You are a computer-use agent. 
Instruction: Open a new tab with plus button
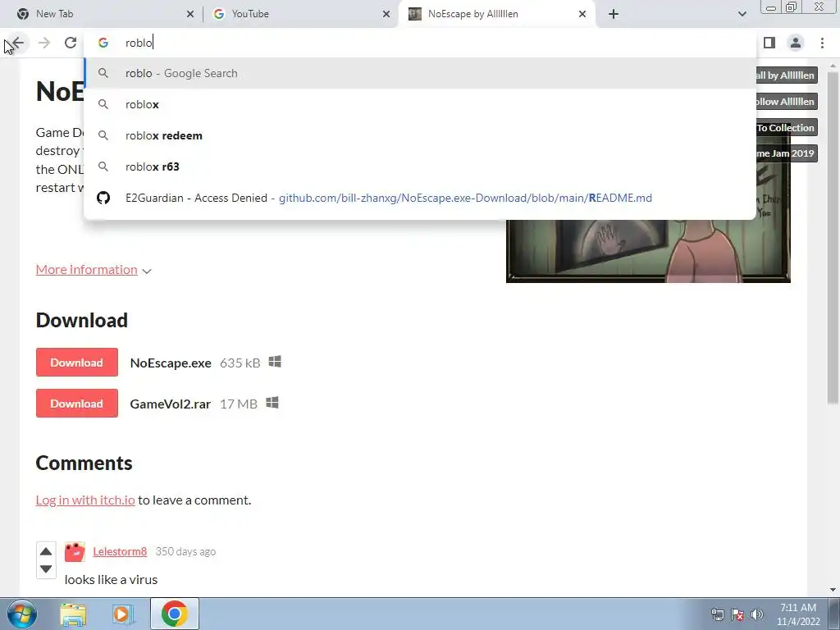tap(614, 14)
